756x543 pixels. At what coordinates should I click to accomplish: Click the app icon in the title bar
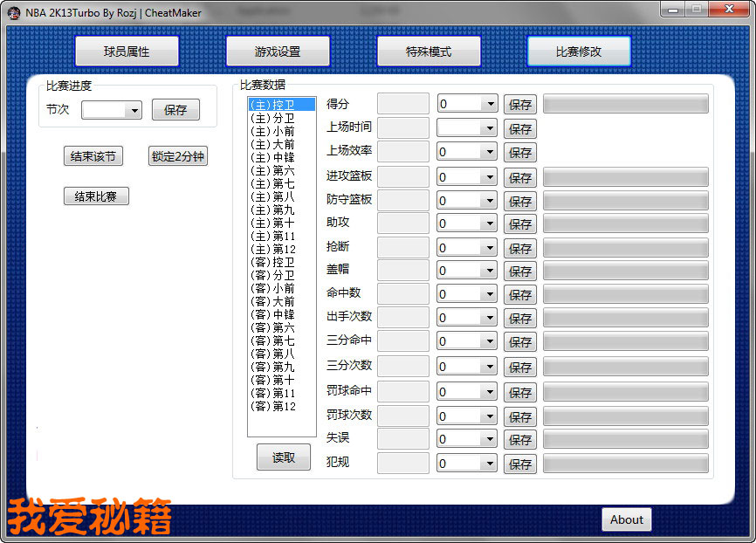[x=14, y=13]
